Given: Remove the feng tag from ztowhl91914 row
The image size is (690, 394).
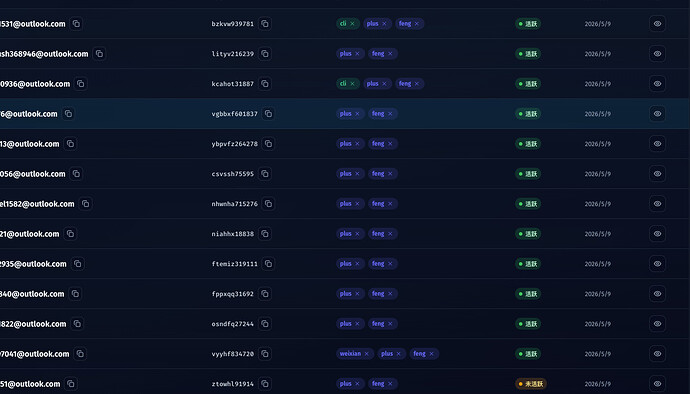Looking at the screenshot, I should 390,383.
